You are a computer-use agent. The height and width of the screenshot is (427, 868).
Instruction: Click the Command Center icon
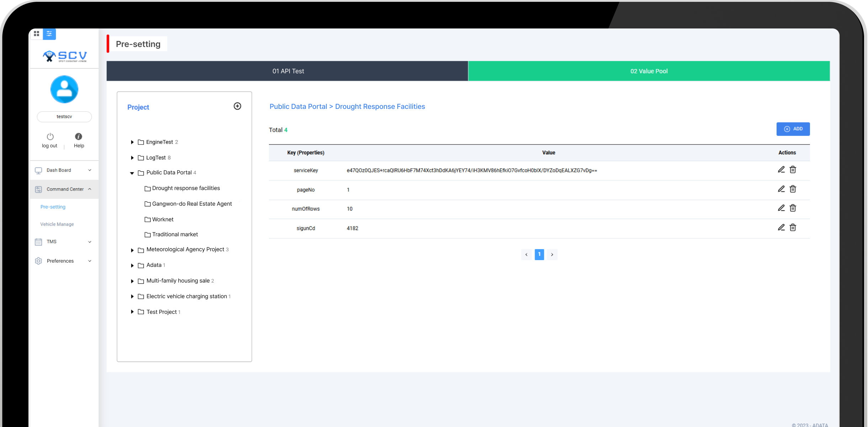coord(38,189)
